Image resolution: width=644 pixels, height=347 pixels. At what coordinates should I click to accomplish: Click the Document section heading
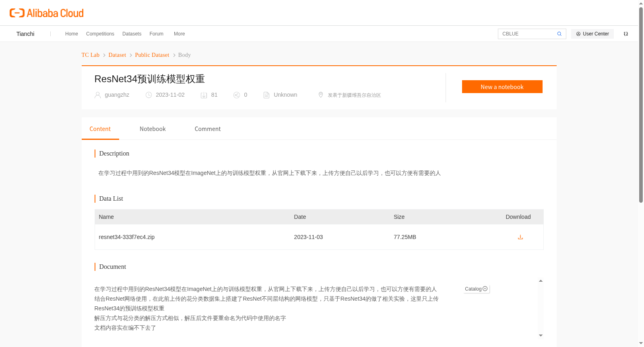(113, 267)
